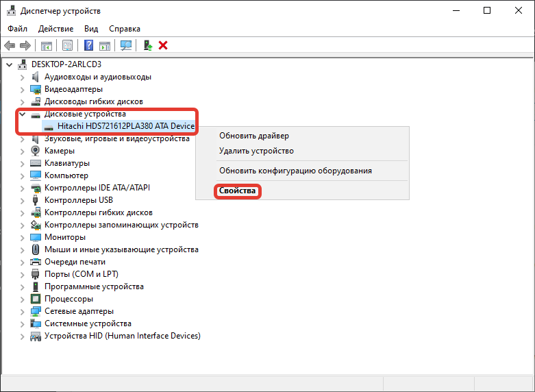The image size is (535, 392).
Task: Select the Дисковые устройства label
Action: pos(85,114)
